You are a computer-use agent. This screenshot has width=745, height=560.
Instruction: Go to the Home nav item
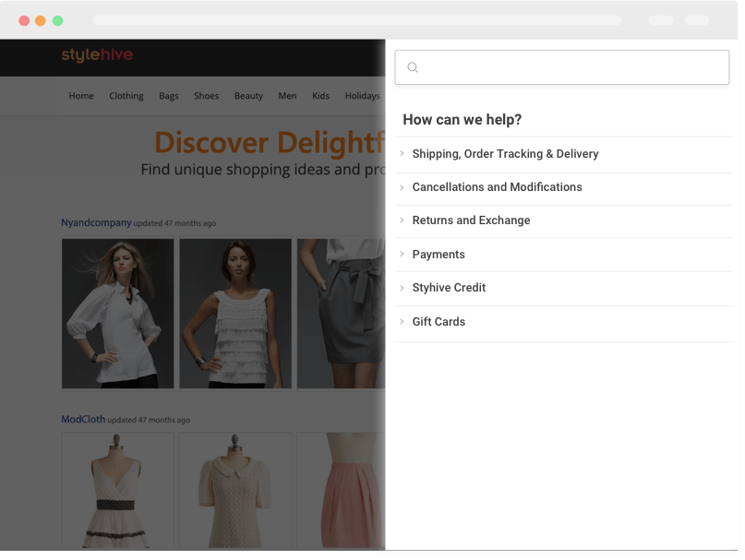tap(81, 96)
